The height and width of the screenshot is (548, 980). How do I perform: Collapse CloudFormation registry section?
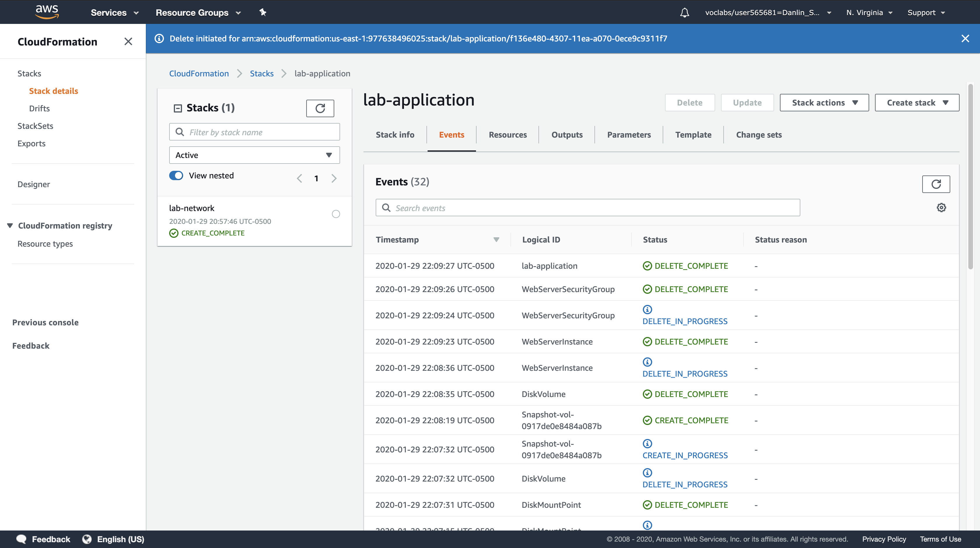10,226
